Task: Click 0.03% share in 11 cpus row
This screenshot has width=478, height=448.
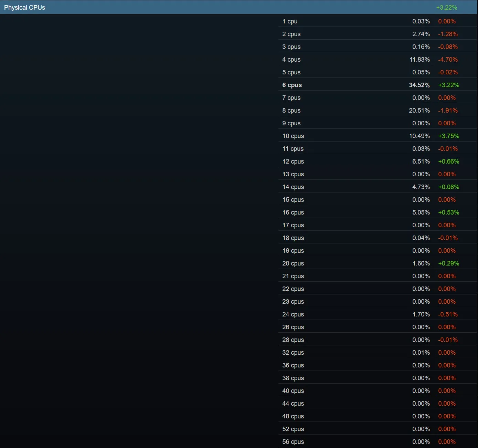Action: pos(421,149)
